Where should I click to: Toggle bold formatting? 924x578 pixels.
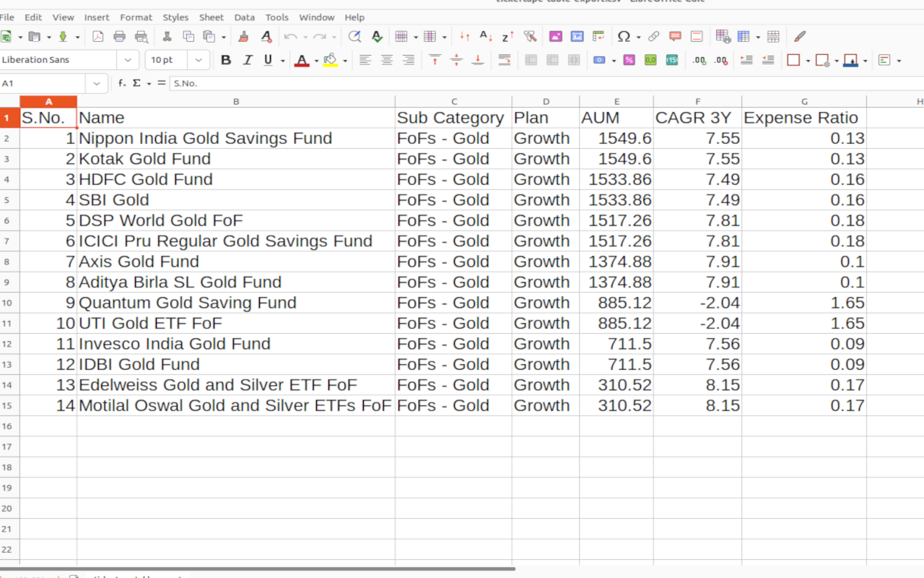(x=226, y=61)
